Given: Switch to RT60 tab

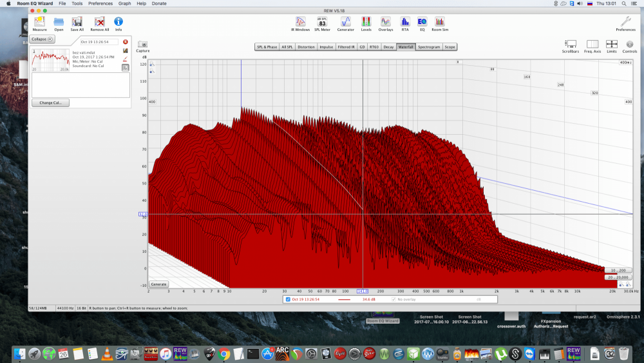Looking at the screenshot, I should tap(374, 47).
